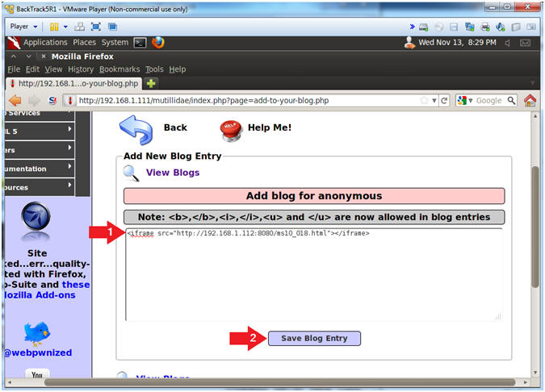Click the date and time clock
The height and width of the screenshot is (392, 545).
(457, 43)
